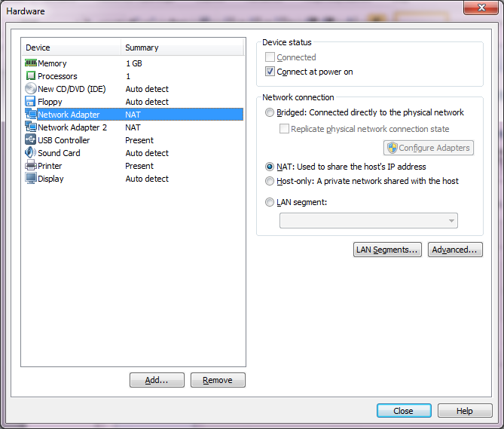Click the Network Adapter 2 icon

(x=31, y=127)
